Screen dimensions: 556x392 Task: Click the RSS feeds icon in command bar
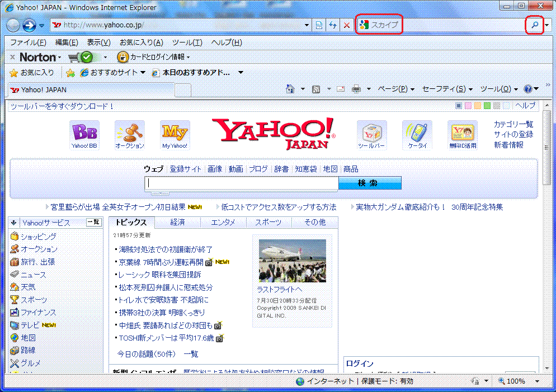click(x=316, y=89)
